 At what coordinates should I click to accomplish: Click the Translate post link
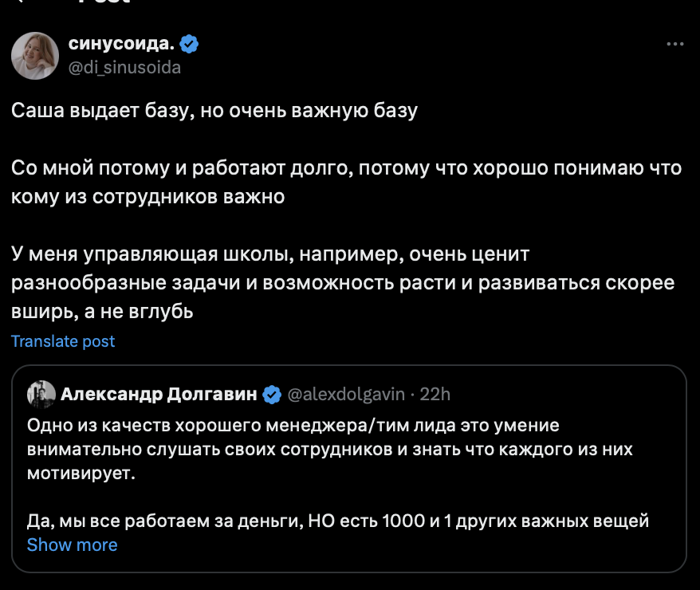(63, 341)
